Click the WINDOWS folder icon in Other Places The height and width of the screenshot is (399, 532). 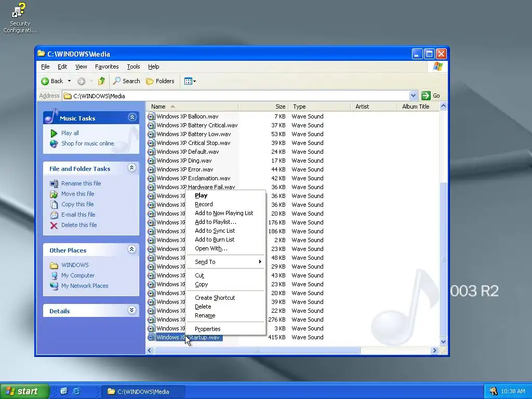pyautogui.click(x=54, y=265)
